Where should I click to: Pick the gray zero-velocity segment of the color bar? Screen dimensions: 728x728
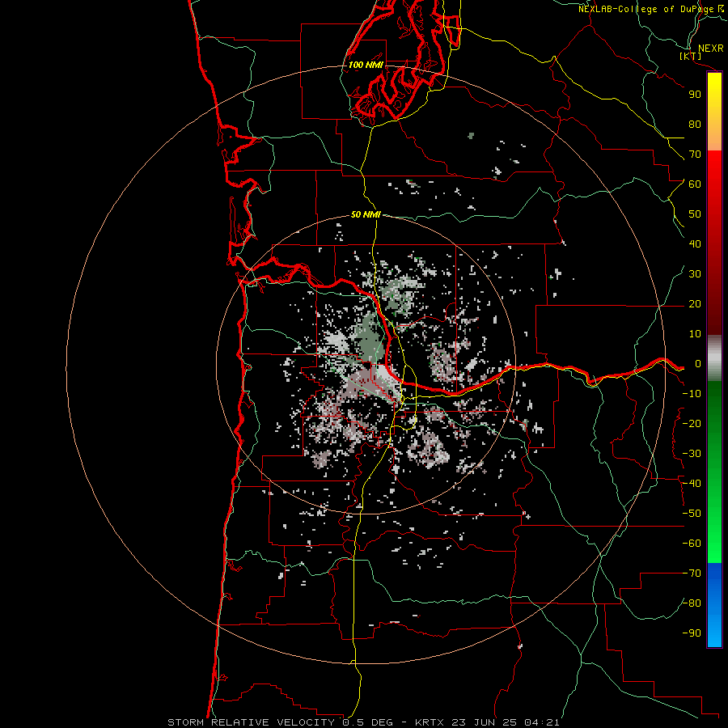coord(714,358)
